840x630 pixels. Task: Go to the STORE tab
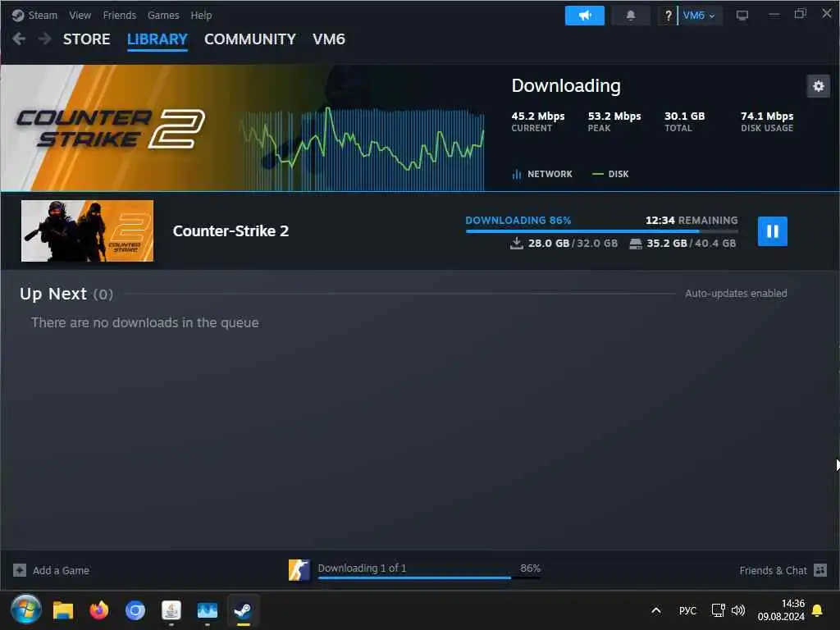pos(86,39)
